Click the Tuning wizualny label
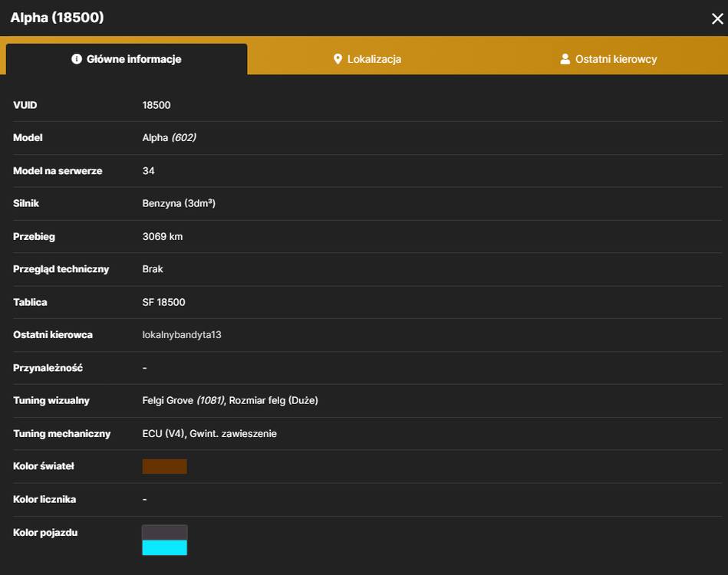 point(51,400)
